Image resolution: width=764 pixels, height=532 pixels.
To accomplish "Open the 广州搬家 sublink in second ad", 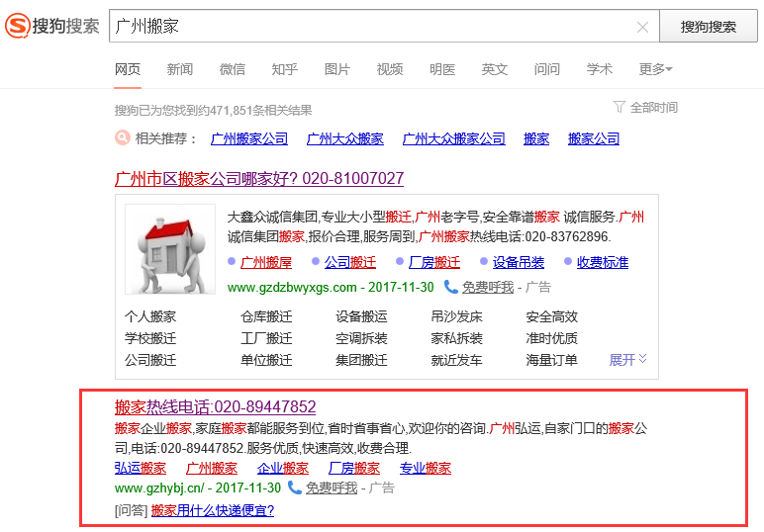I will point(212,469).
